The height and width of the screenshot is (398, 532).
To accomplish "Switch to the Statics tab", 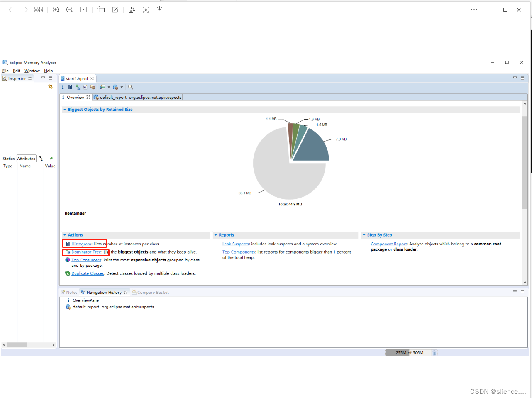I will 8,159.
